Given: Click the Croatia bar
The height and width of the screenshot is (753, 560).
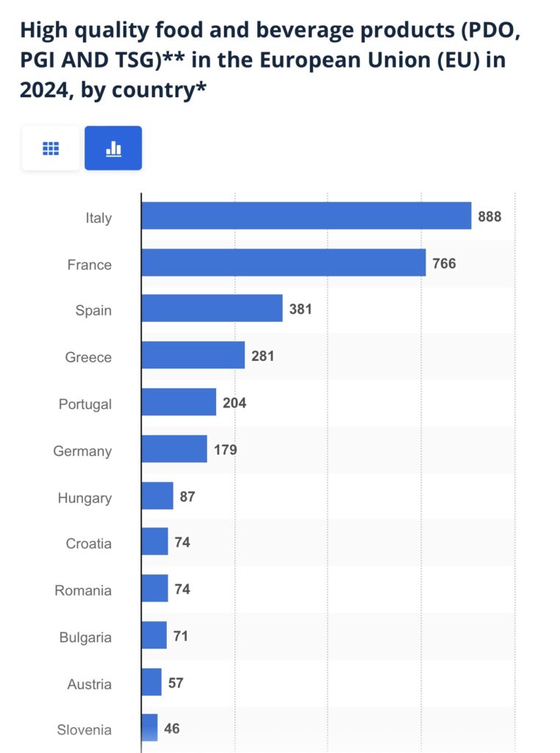Looking at the screenshot, I should click(x=154, y=543).
